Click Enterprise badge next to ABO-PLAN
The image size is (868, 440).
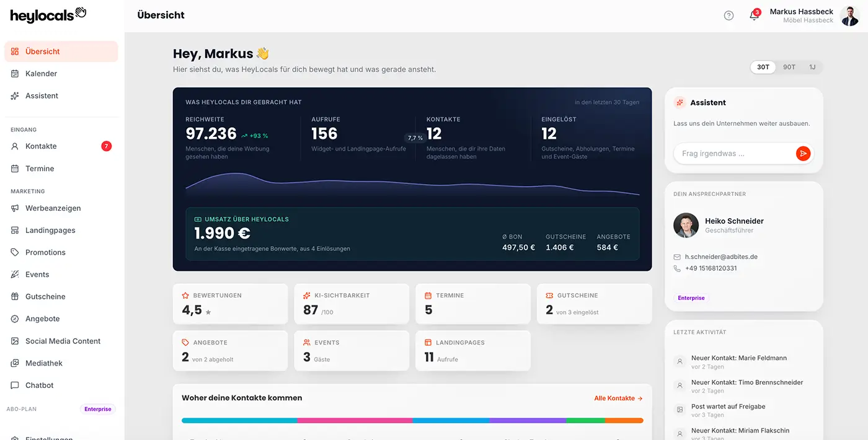click(98, 409)
